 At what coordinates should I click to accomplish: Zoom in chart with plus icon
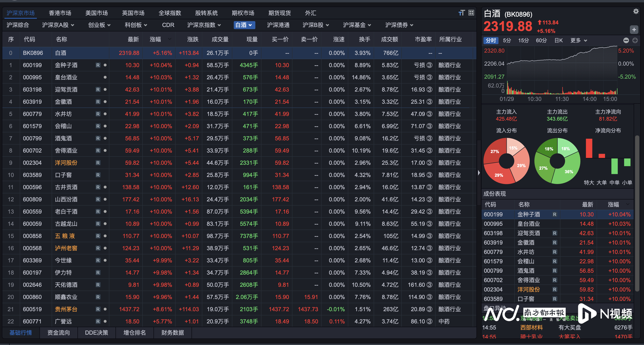pos(635,40)
